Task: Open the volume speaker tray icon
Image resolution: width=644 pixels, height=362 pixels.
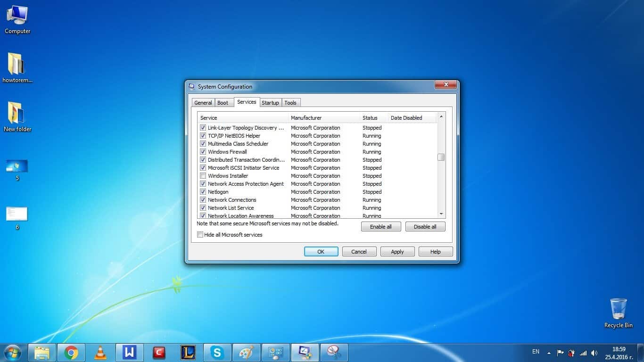Action: (x=594, y=353)
